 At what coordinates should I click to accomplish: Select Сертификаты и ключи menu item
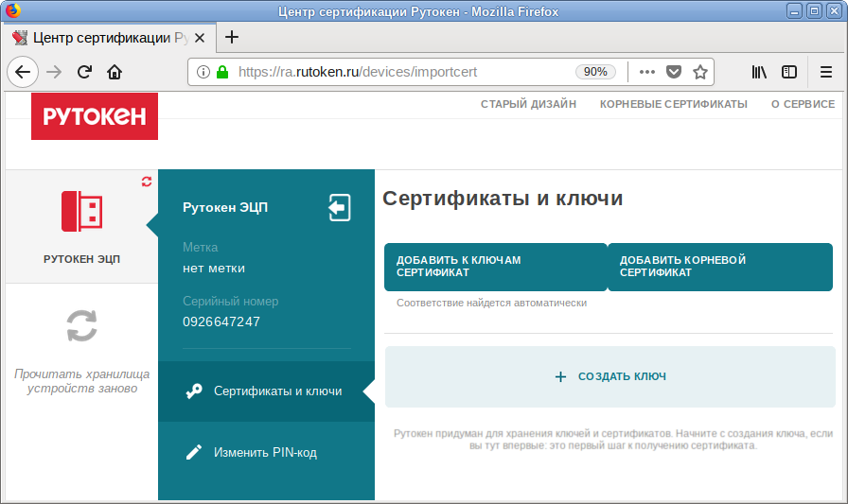(266, 391)
